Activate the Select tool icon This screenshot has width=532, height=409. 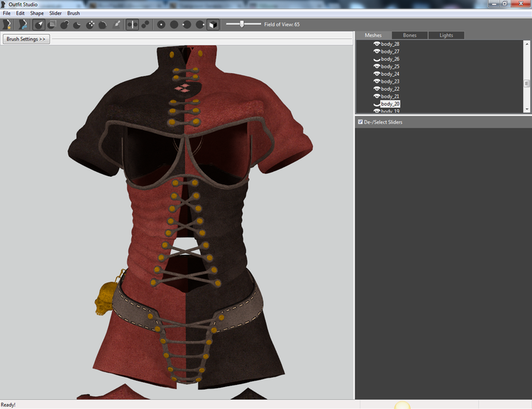tap(39, 24)
